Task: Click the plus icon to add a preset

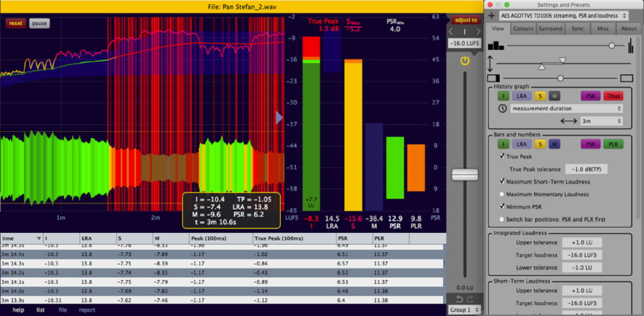Action: pyautogui.click(x=492, y=16)
